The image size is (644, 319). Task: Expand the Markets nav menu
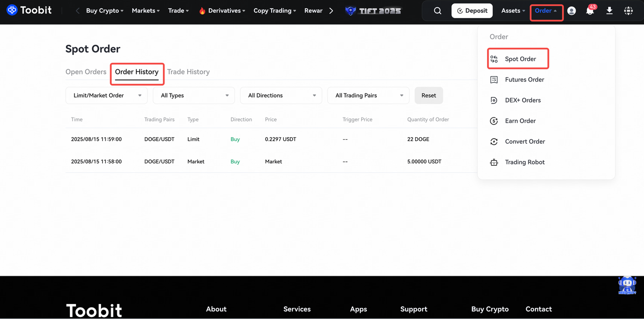[146, 11]
